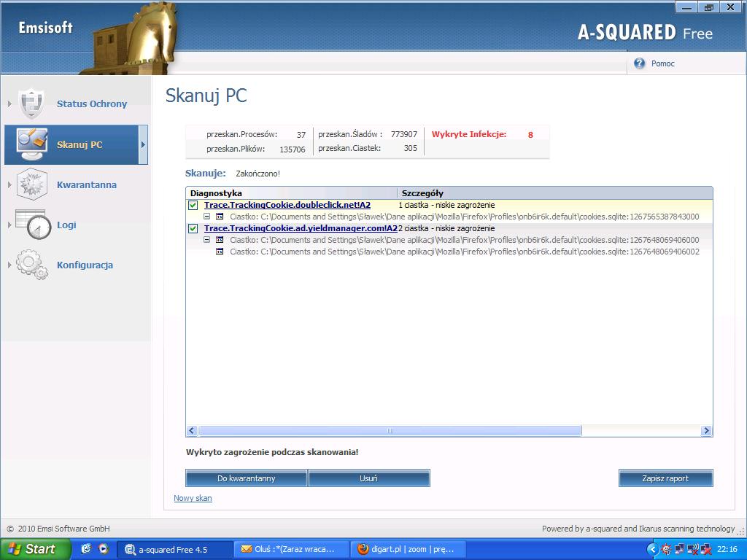Viewport: 747px width, 560px height.
Task: Show hidden system tray icons
Action: [x=653, y=550]
